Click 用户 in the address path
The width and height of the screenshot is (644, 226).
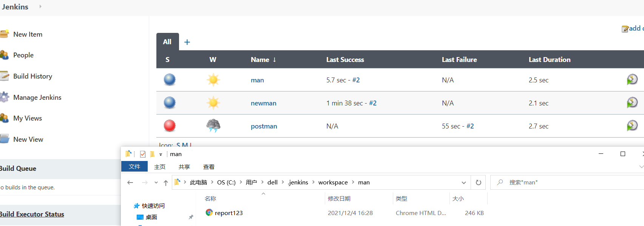coord(251,183)
